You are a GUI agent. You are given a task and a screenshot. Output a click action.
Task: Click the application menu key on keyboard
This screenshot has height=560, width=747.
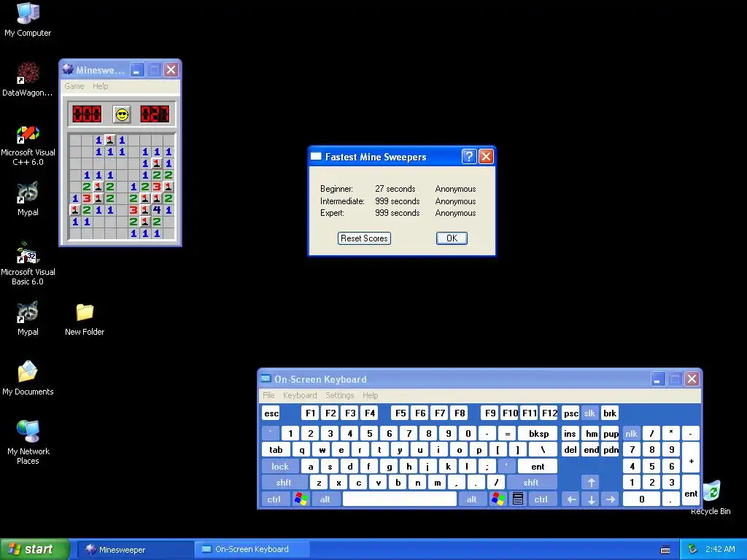[518, 499]
